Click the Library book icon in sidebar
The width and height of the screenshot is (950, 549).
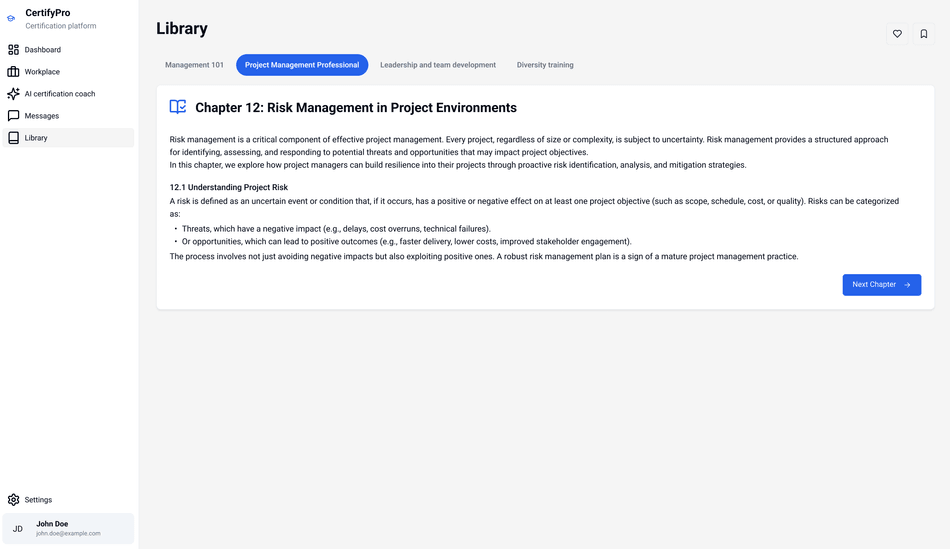click(13, 138)
